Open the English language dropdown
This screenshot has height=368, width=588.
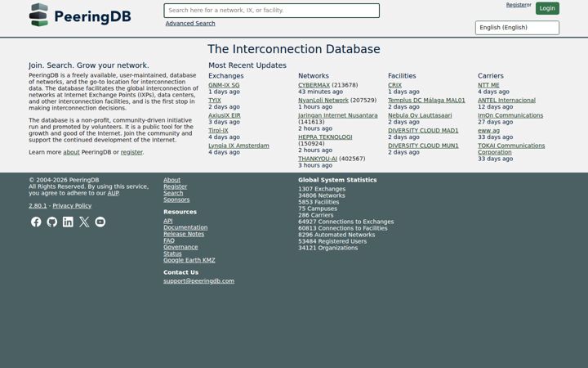coord(517,28)
